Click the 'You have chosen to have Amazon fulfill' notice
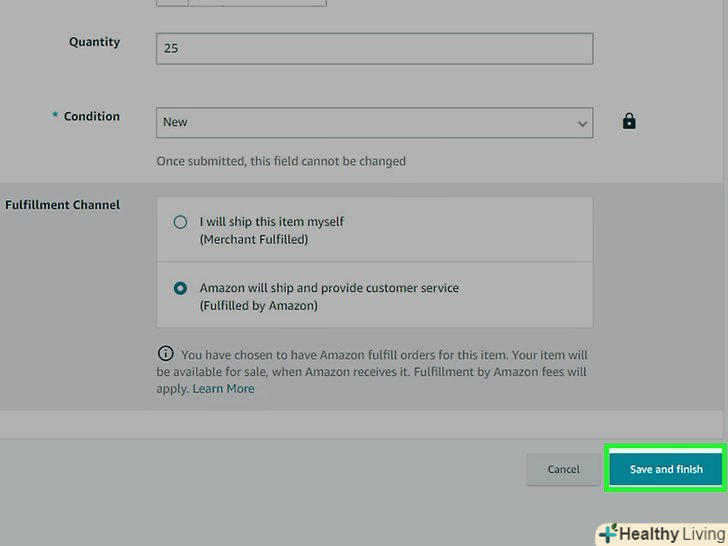Screen dimensions: 728x546 (x=372, y=371)
